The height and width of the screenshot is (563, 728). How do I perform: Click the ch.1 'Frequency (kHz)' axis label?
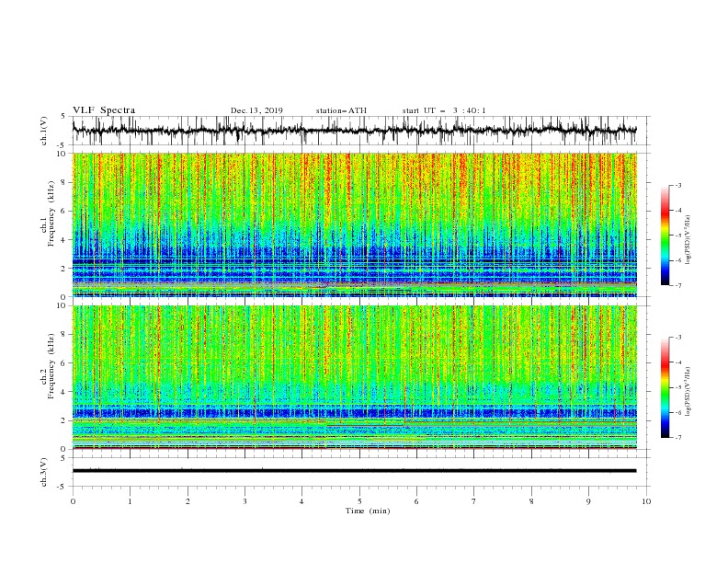coord(51,213)
